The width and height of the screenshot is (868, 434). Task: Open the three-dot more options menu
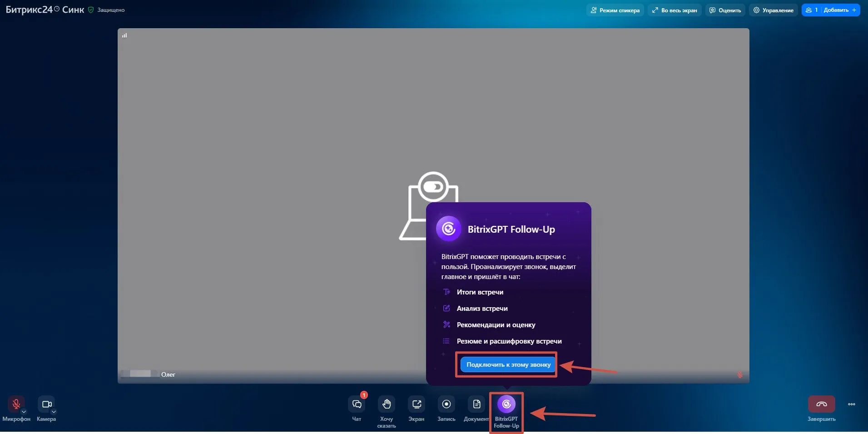851,404
